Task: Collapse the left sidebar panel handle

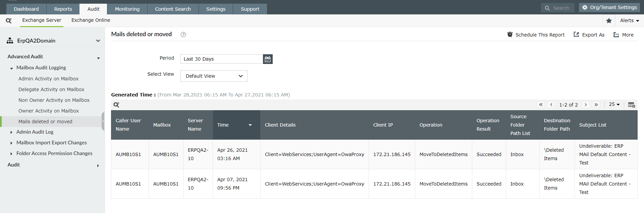Action: pyautogui.click(x=103, y=121)
